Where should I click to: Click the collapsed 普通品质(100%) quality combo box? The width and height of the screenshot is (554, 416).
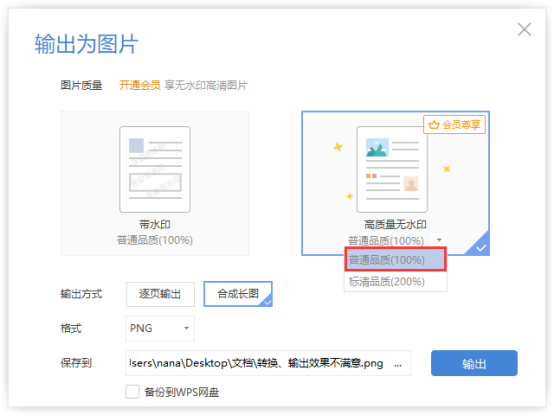tap(395, 240)
